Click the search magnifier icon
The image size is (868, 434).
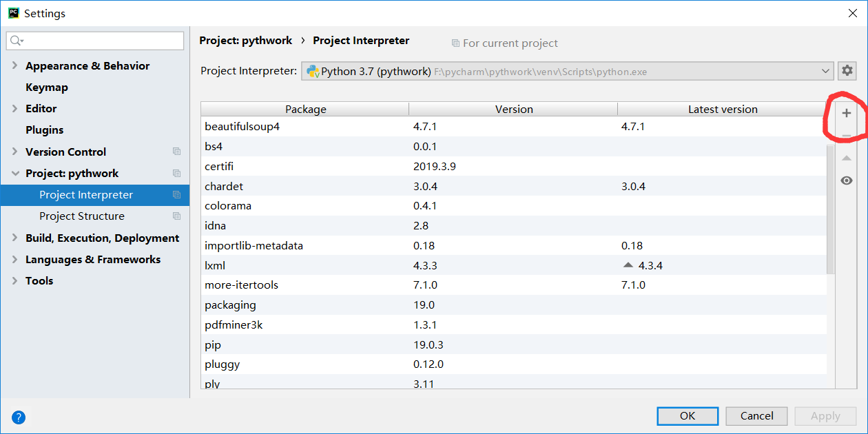16,41
